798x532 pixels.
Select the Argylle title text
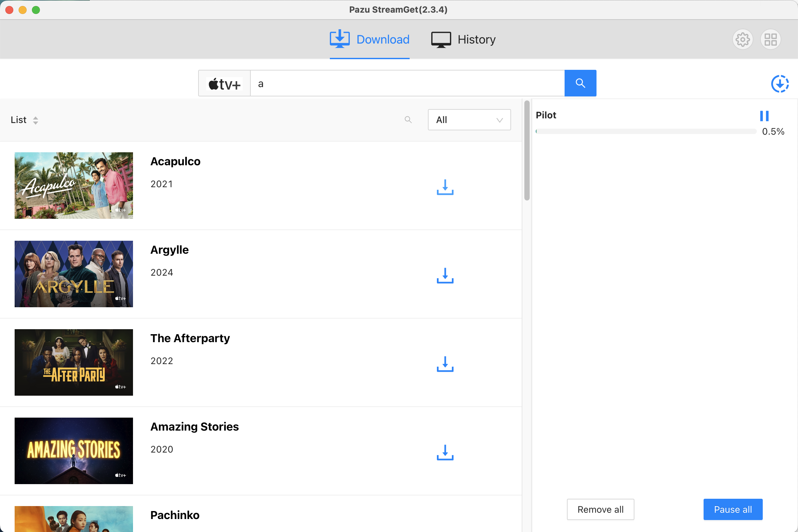click(x=170, y=250)
